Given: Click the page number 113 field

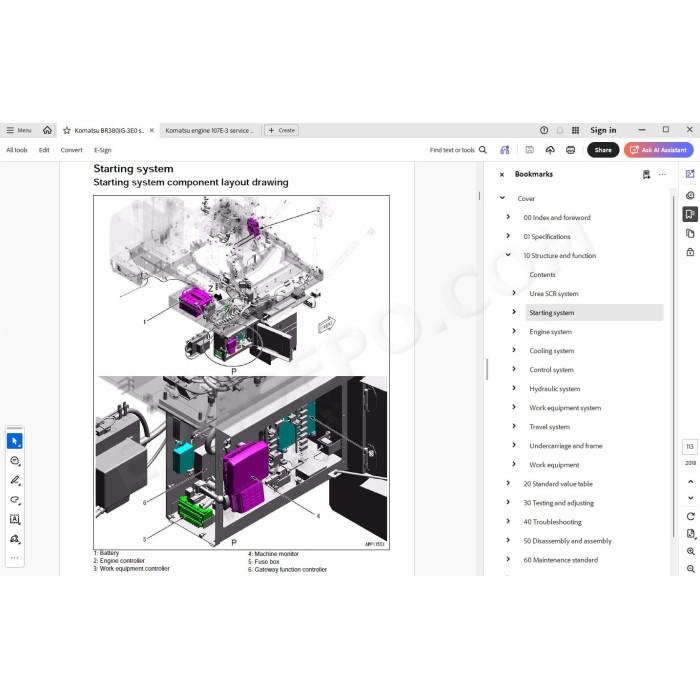Looking at the screenshot, I should 690,447.
